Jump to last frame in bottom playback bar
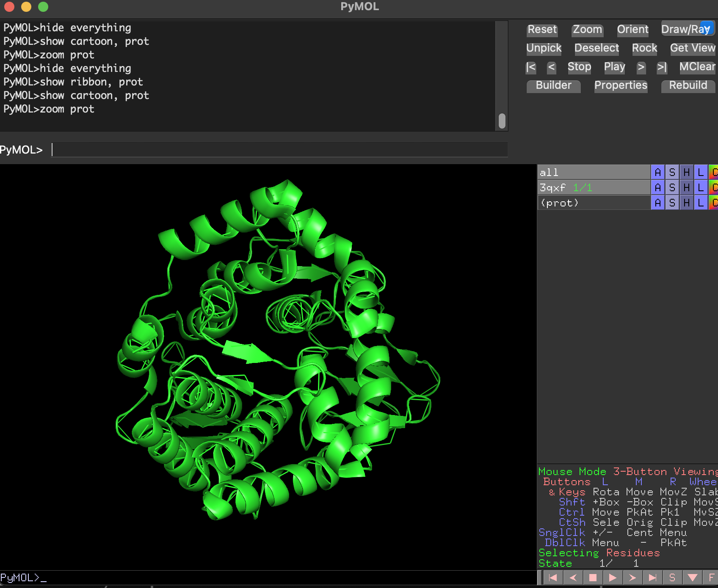The image size is (718, 588). tap(652, 577)
